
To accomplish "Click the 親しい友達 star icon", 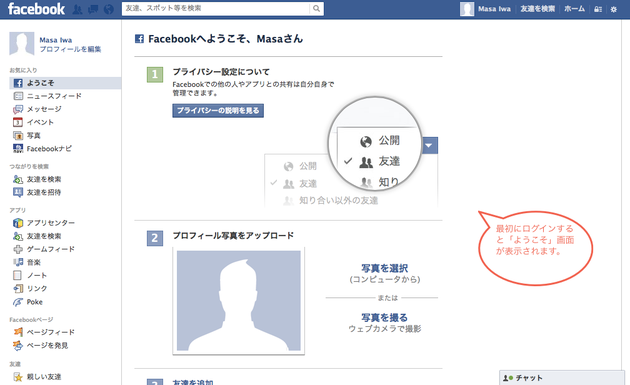I will (18, 377).
